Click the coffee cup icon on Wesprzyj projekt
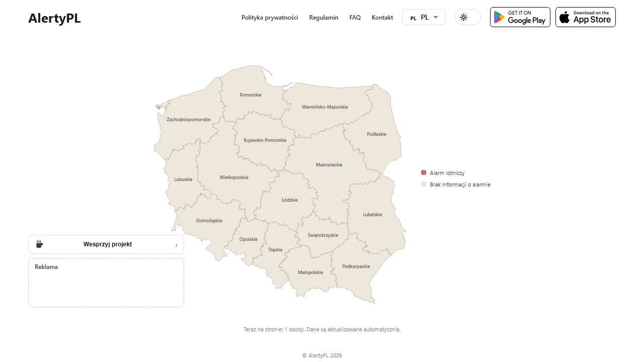 [39, 244]
